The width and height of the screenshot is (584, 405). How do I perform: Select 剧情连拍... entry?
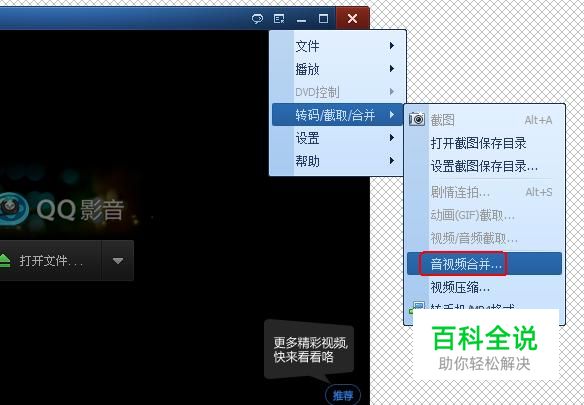(x=484, y=192)
